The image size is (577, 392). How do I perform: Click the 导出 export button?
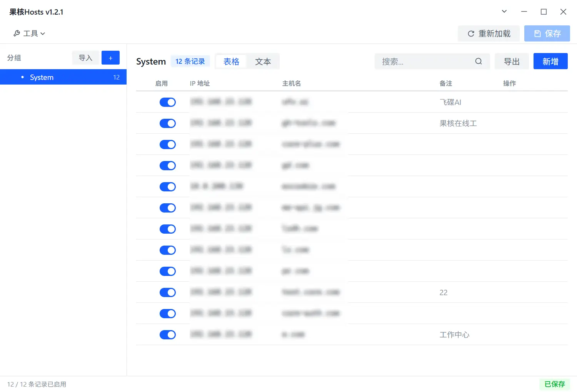pyautogui.click(x=512, y=61)
